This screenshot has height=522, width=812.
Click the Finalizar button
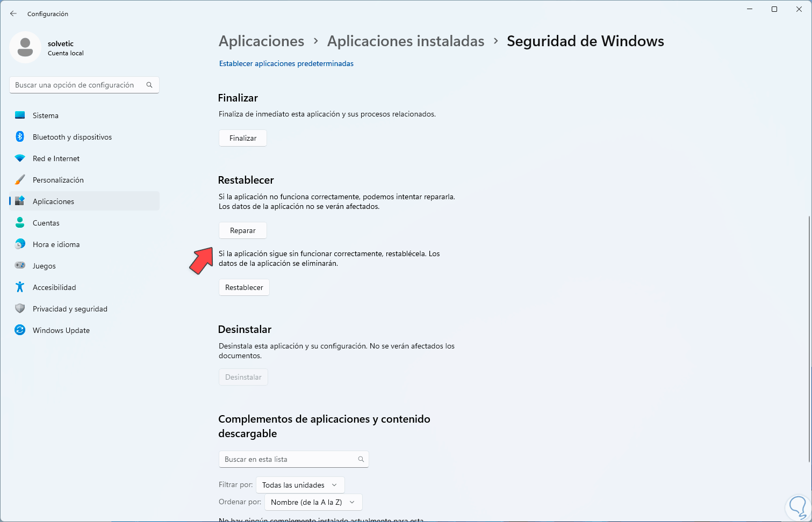243,138
